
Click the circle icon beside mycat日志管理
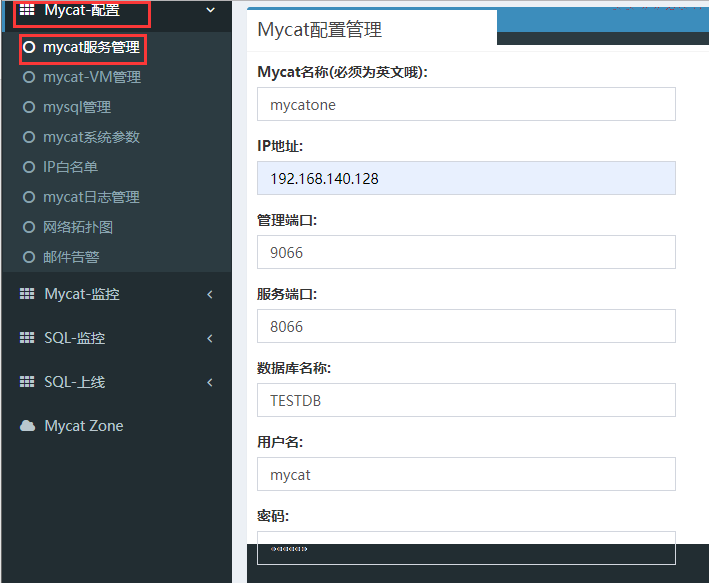29,197
